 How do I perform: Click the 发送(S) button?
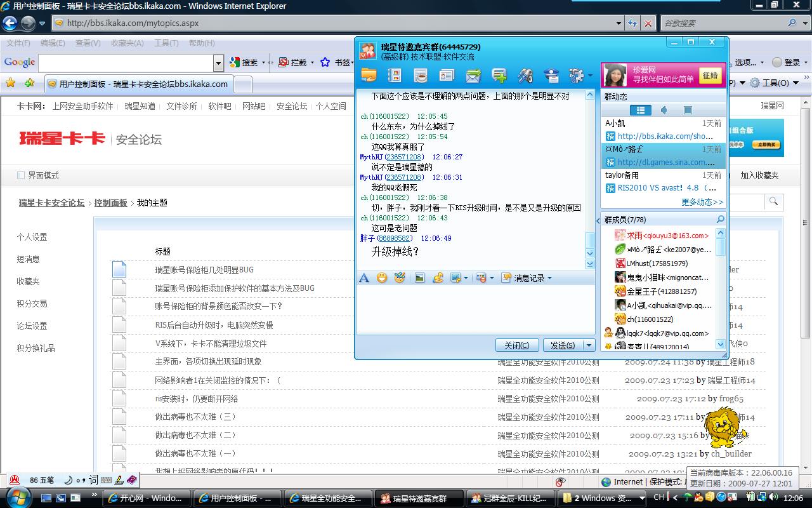[x=562, y=345]
